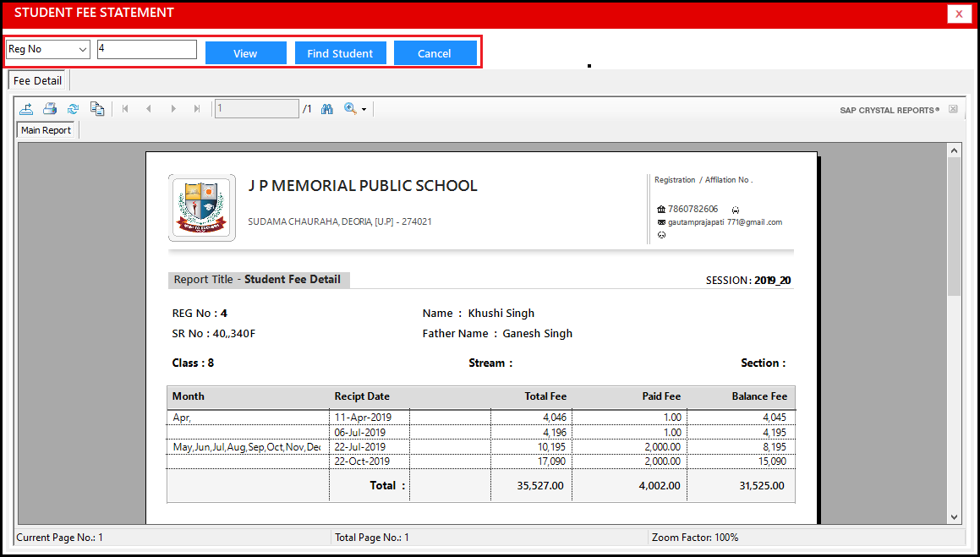980x557 pixels.
Task: Click Total Page No. status entry
Action: (x=372, y=538)
